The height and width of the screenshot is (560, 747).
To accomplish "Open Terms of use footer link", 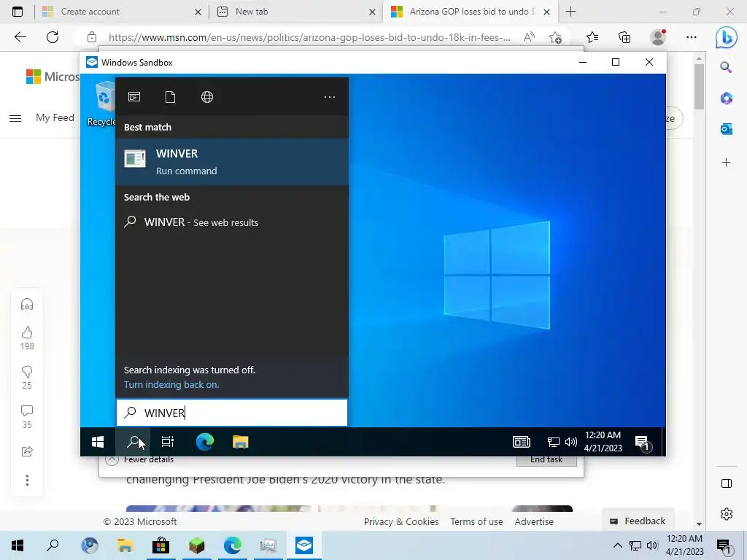I will coord(476,521).
